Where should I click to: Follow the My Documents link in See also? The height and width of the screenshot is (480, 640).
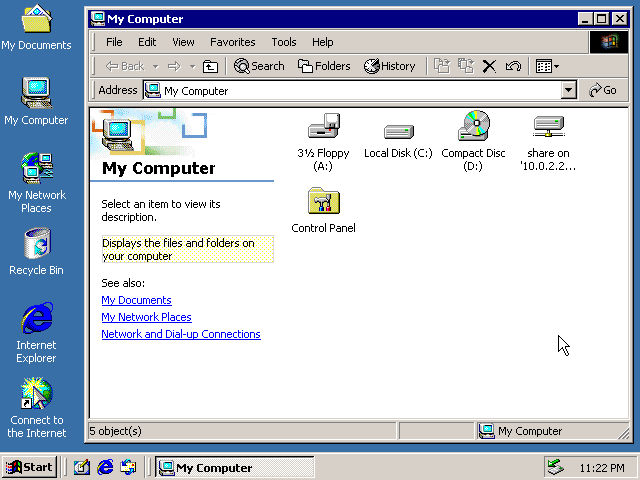[x=136, y=300]
